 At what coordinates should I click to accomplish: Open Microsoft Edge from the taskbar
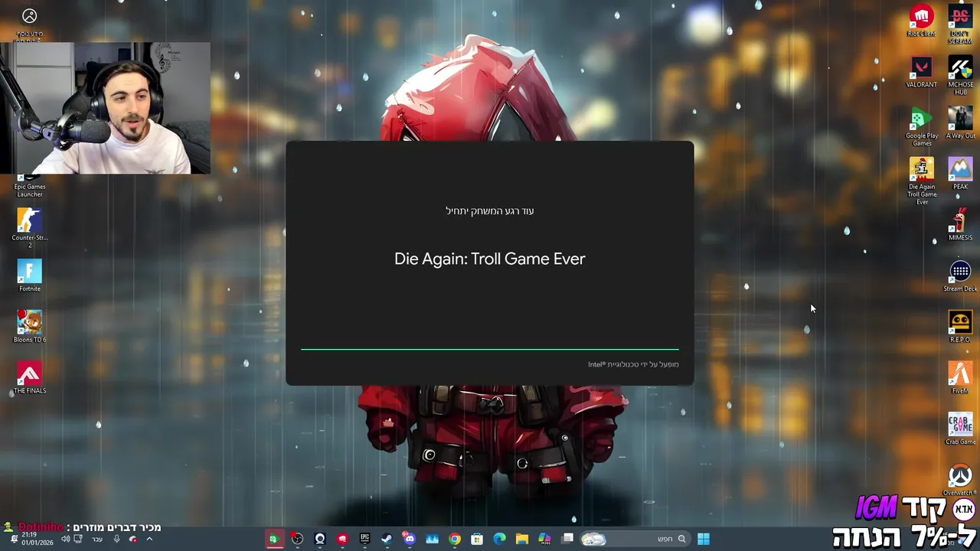click(499, 539)
